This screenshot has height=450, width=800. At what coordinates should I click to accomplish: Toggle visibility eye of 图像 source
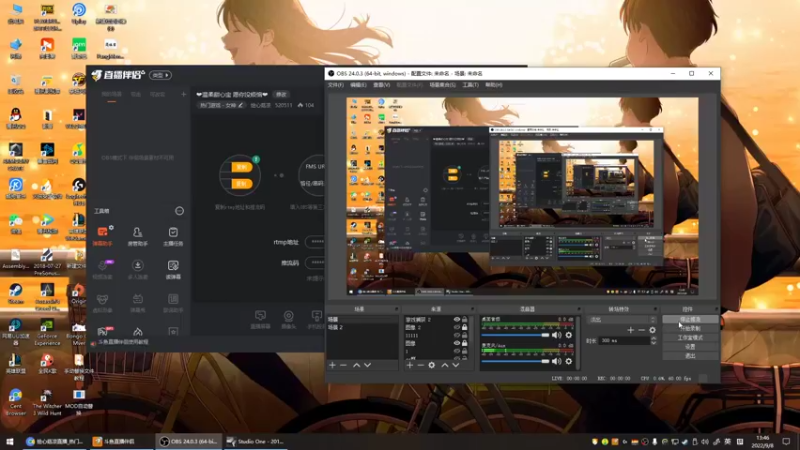pyautogui.click(x=457, y=343)
